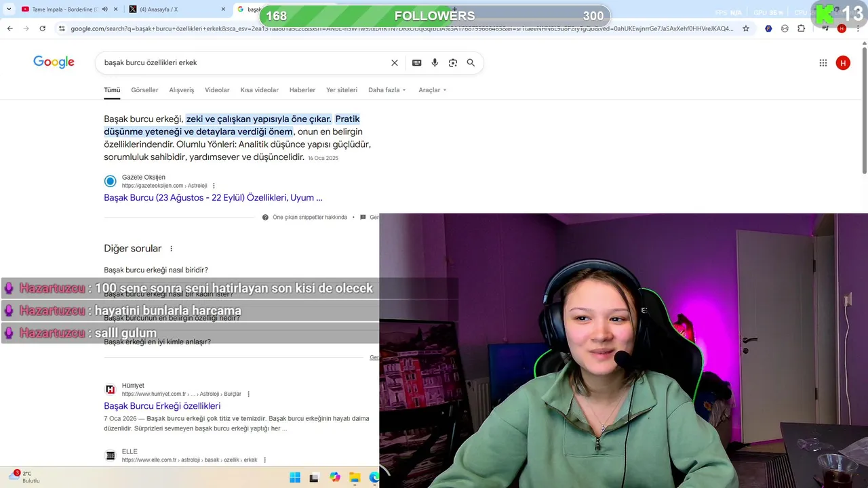Open the Araçlar dropdown
Screen dimensions: 868x488
433,90
